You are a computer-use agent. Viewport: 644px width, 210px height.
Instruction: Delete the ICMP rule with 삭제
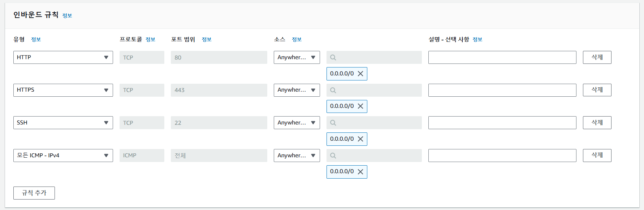(x=597, y=155)
